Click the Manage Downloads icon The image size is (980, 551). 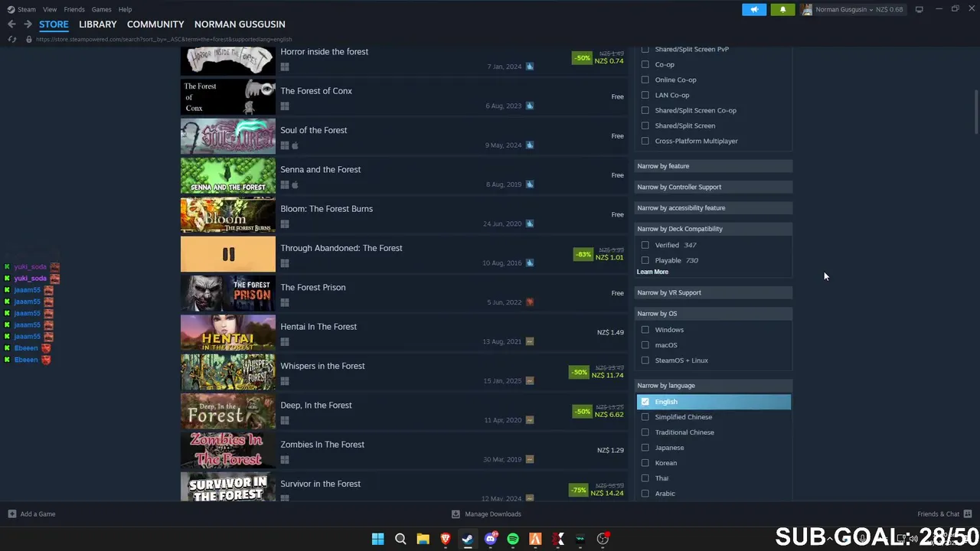(x=456, y=514)
